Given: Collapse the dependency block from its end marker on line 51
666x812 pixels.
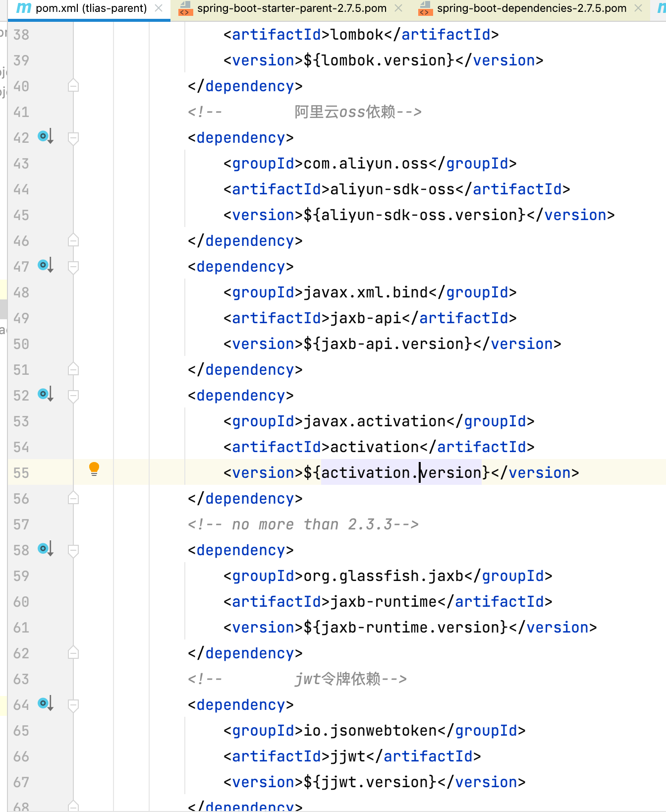Looking at the screenshot, I should tap(73, 369).
